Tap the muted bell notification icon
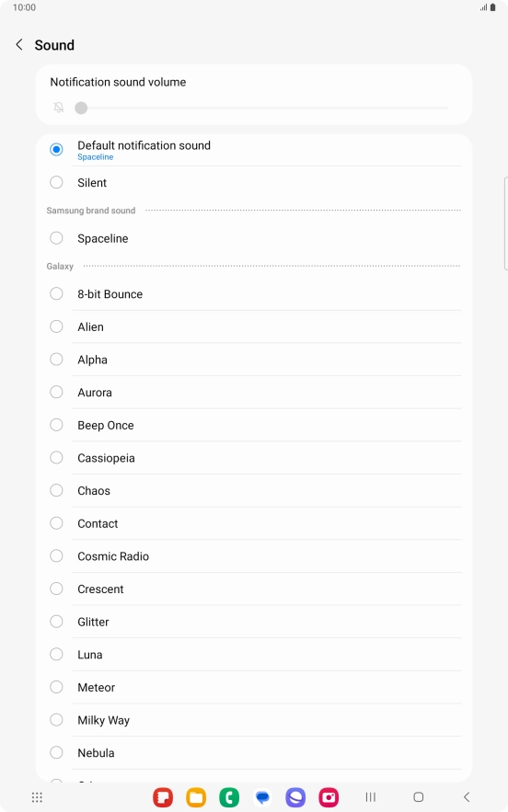Image resolution: width=508 pixels, height=812 pixels. pyautogui.click(x=59, y=108)
